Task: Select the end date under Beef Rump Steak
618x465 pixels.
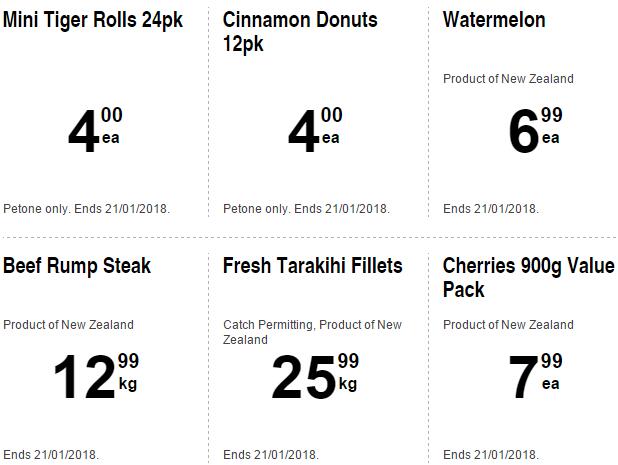Action: coord(51,455)
